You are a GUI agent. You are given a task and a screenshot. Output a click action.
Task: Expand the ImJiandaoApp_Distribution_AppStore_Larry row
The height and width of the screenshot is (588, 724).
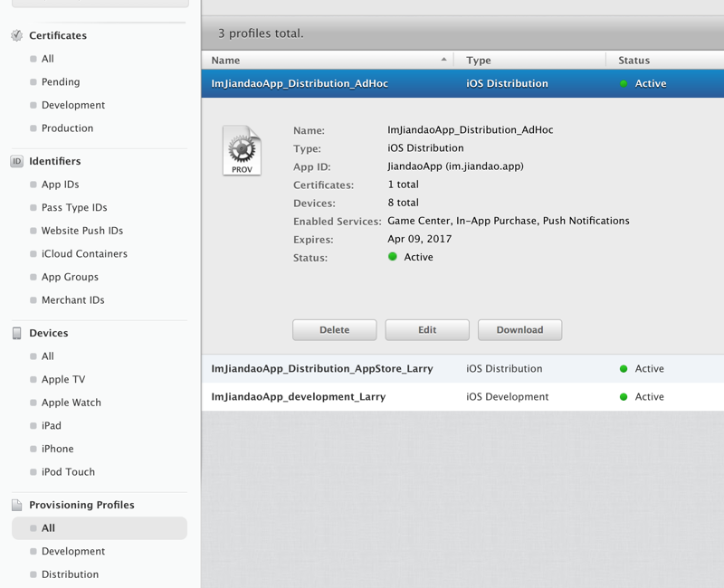pos(322,369)
